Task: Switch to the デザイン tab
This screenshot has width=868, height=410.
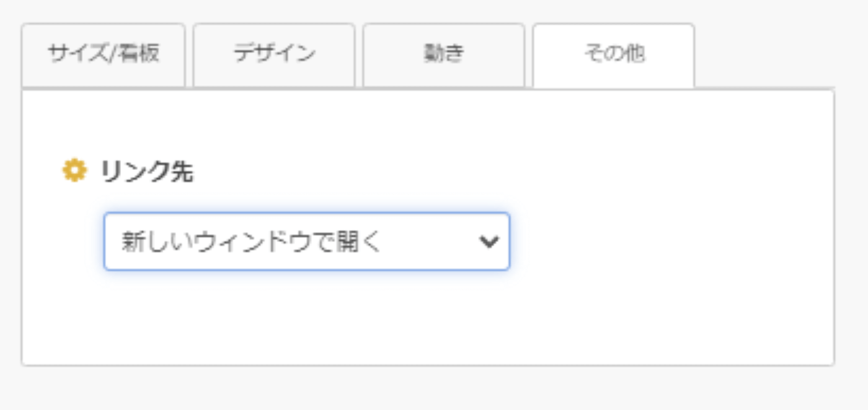Action: point(274,55)
